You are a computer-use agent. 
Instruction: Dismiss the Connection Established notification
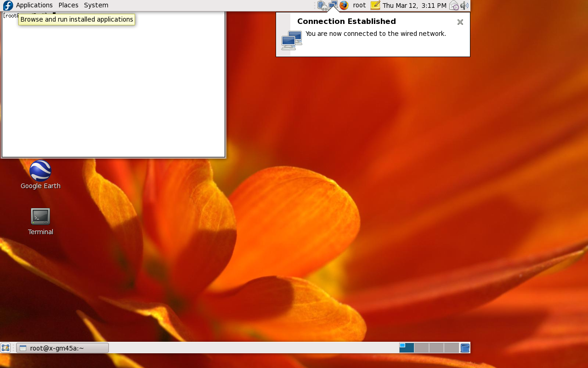click(460, 22)
